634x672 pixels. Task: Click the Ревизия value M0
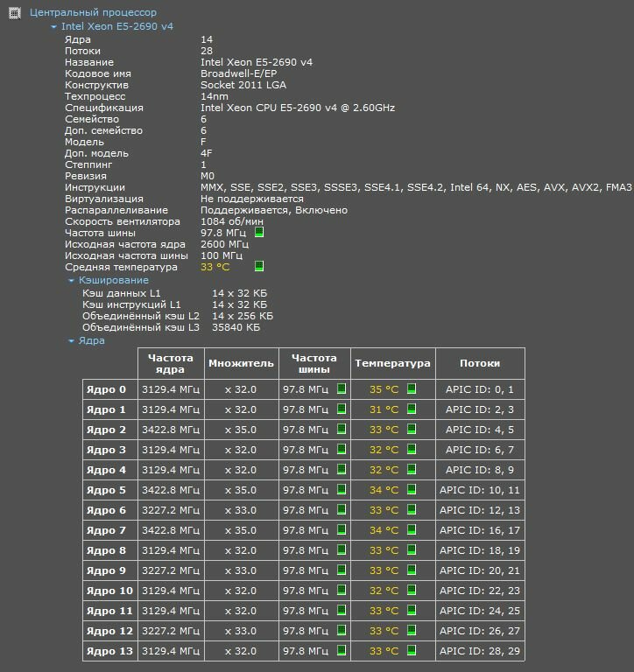208,176
